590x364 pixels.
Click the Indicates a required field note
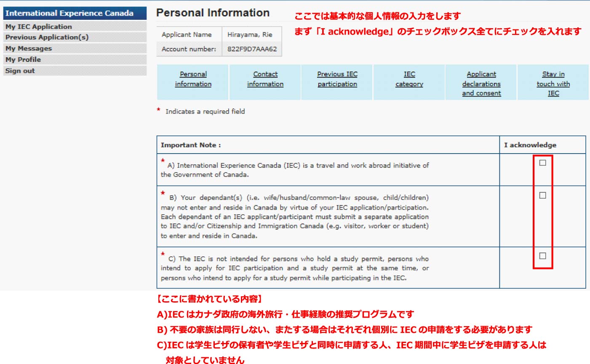coord(205,112)
